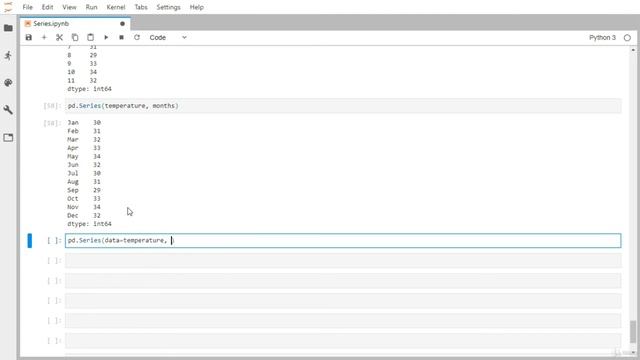Open the Help menu
640x360 pixels.
pos(196,7)
